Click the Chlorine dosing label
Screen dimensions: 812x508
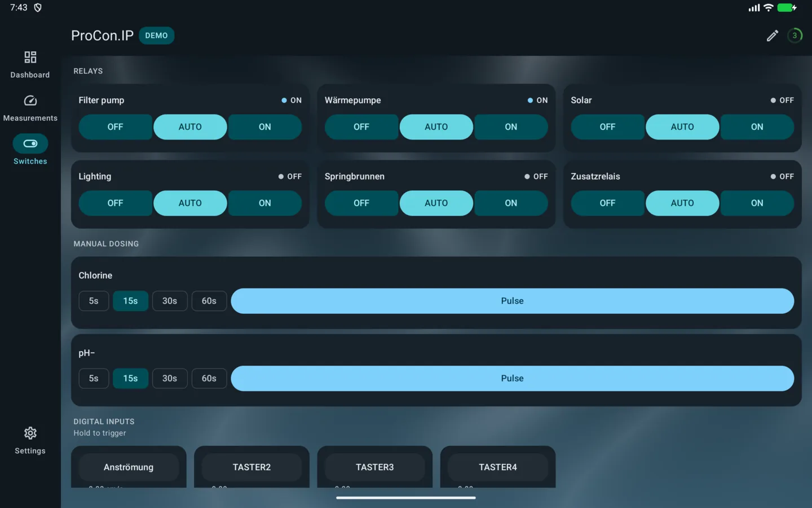(95, 275)
